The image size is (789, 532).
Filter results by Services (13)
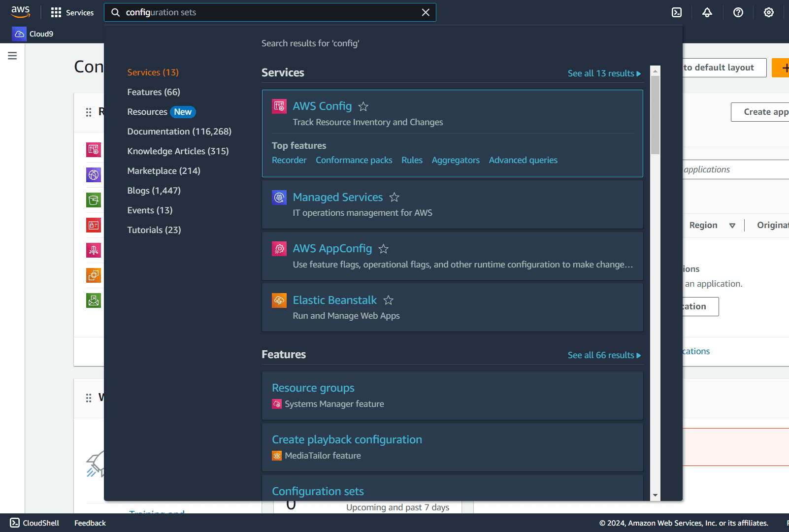coord(153,72)
